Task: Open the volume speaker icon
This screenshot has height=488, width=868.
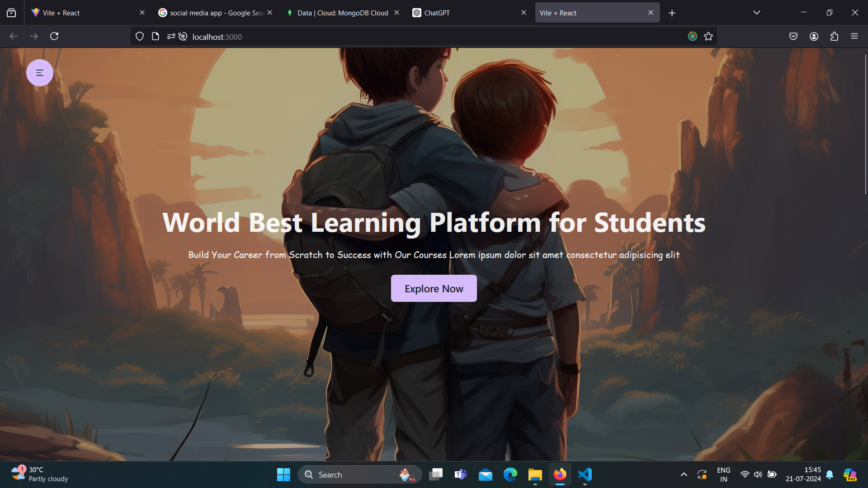Action: coord(758,474)
